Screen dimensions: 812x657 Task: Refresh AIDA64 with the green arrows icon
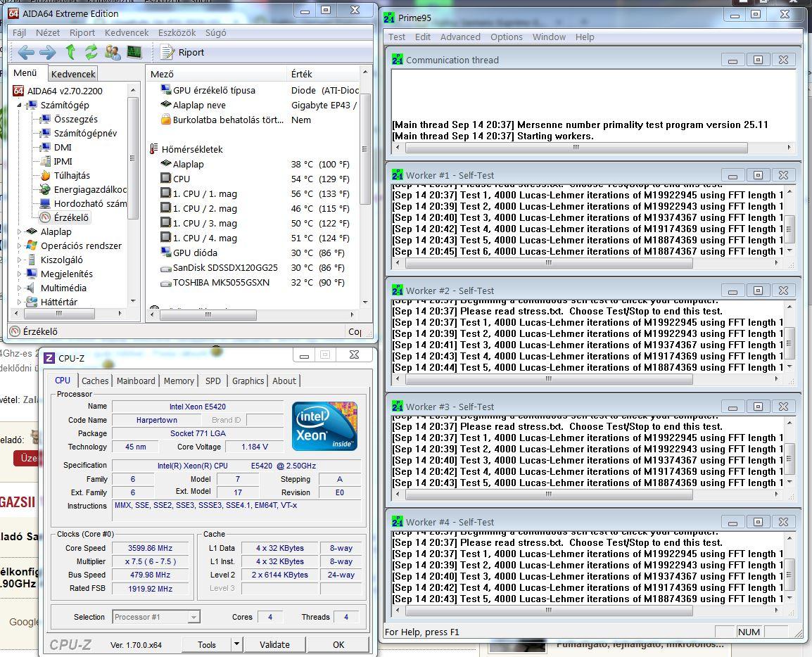click(x=91, y=52)
